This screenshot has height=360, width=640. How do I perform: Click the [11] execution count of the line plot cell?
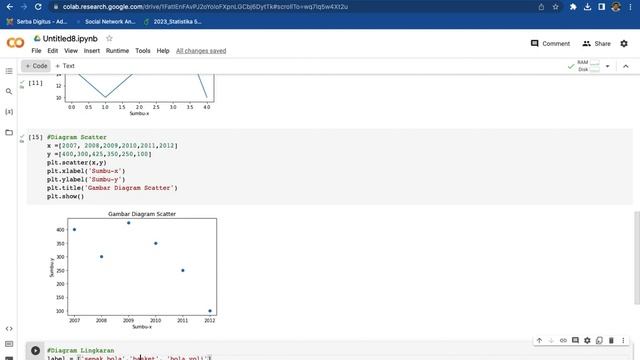tap(36, 83)
